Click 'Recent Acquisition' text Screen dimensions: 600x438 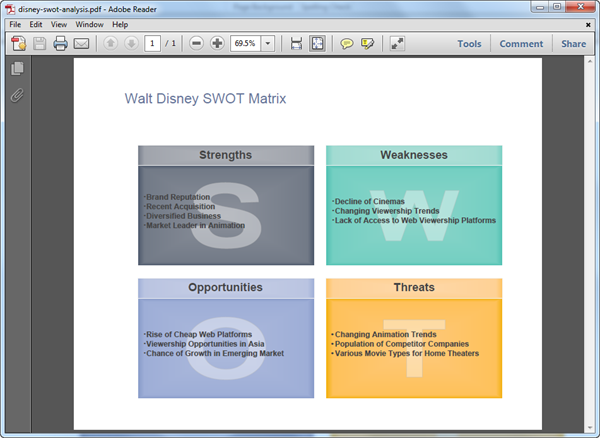click(x=181, y=207)
